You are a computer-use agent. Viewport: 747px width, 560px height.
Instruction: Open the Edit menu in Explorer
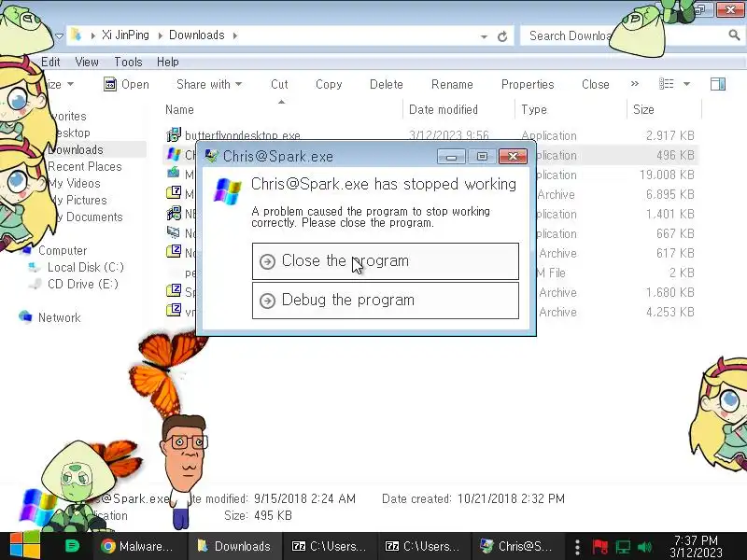point(50,62)
